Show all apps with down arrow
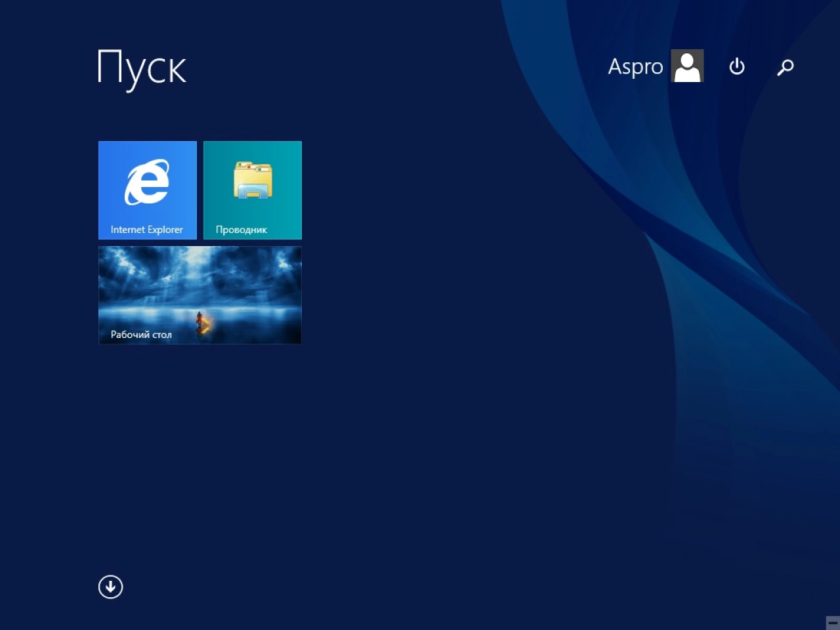The image size is (840, 630). (110, 587)
